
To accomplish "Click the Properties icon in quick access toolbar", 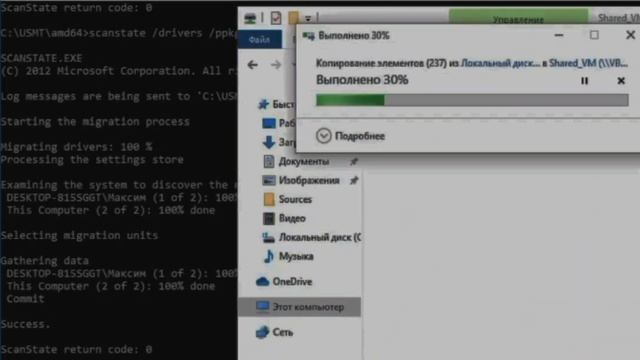I will 276,18.
